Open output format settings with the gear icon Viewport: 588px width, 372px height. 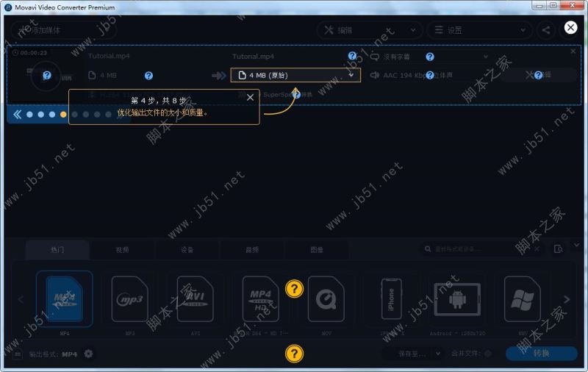click(88, 354)
